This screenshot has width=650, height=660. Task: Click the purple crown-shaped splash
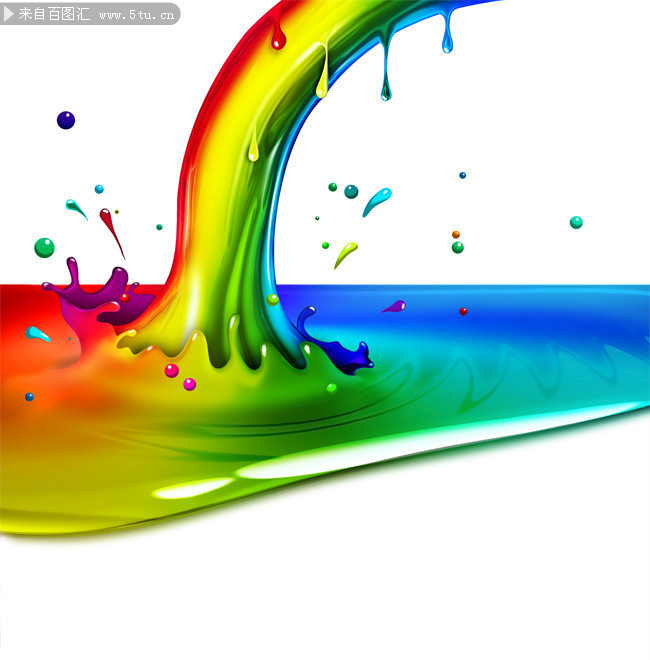click(x=90, y=293)
